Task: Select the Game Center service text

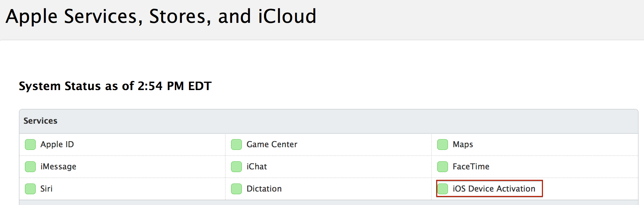Action: tap(272, 145)
